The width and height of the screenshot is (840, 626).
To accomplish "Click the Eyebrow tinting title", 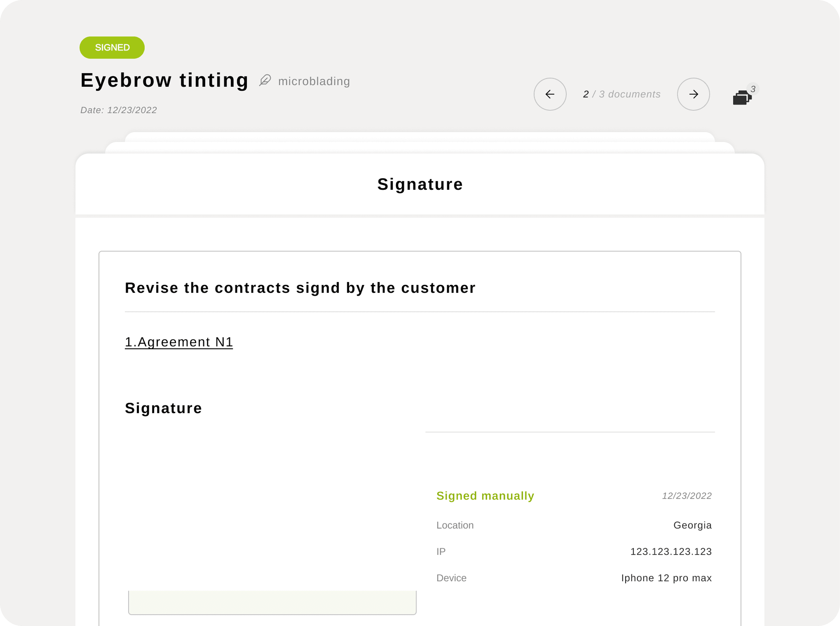I will [x=165, y=80].
